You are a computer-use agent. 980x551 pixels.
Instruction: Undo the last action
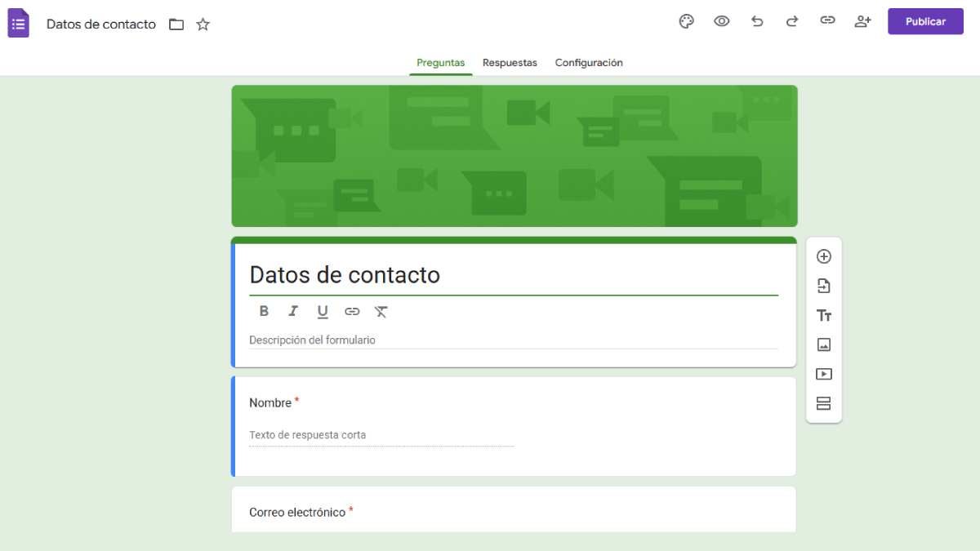tap(757, 22)
